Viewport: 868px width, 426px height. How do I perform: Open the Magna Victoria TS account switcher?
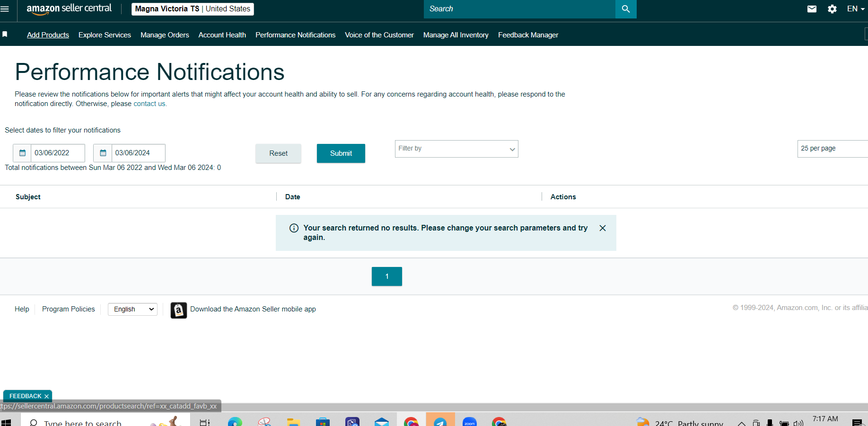(x=193, y=9)
